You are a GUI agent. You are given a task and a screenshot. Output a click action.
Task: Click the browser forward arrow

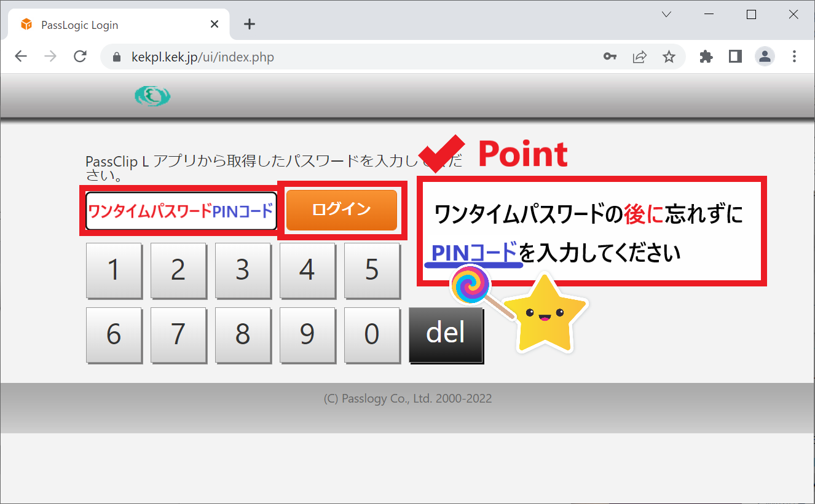pyautogui.click(x=50, y=57)
